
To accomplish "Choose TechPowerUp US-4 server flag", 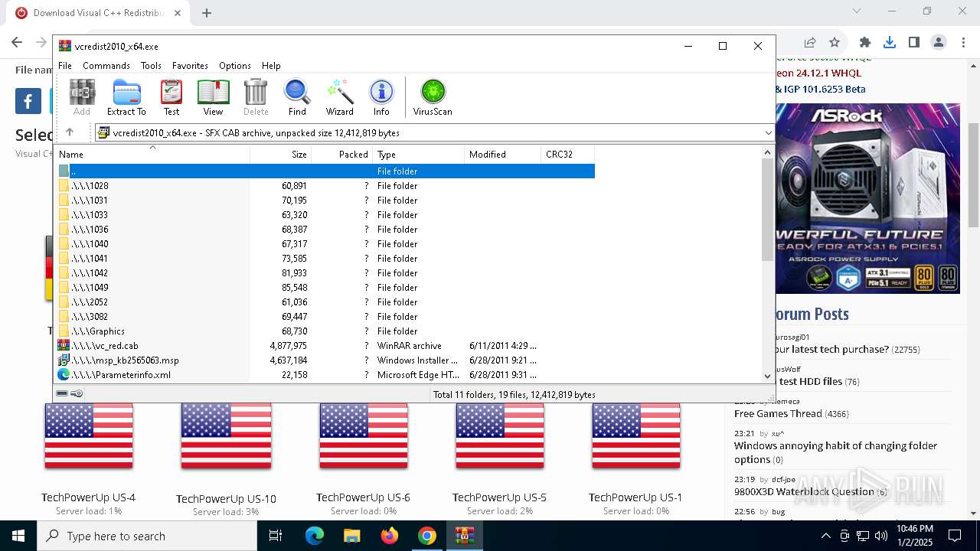I will pyautogui.click(x=89, y=435).
